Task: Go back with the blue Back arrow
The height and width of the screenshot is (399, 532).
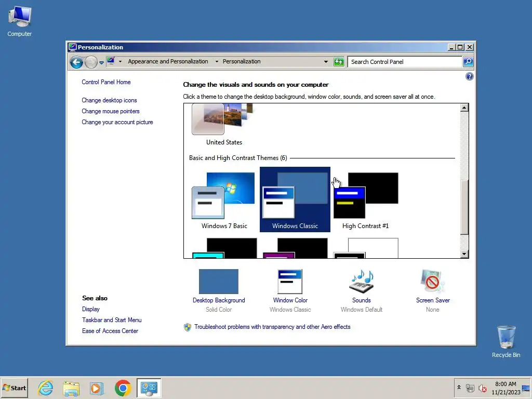Action: coord(76,62)
